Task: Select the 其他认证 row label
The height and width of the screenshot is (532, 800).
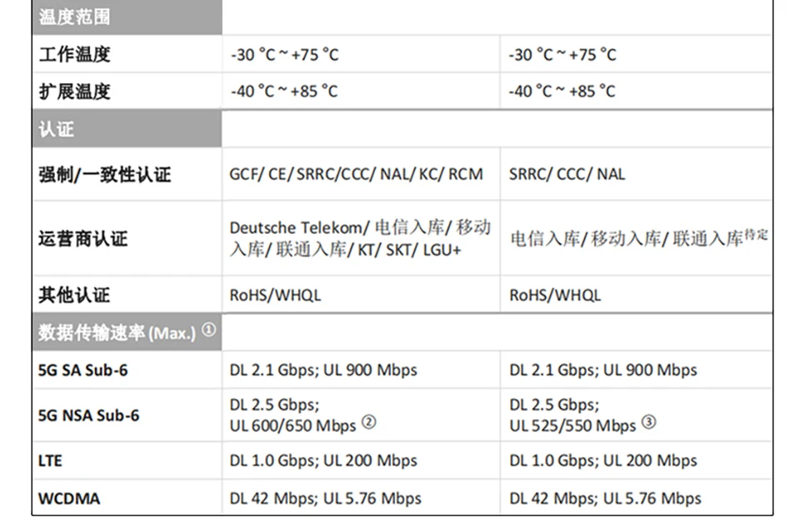Action: click(x=73, y=295)
